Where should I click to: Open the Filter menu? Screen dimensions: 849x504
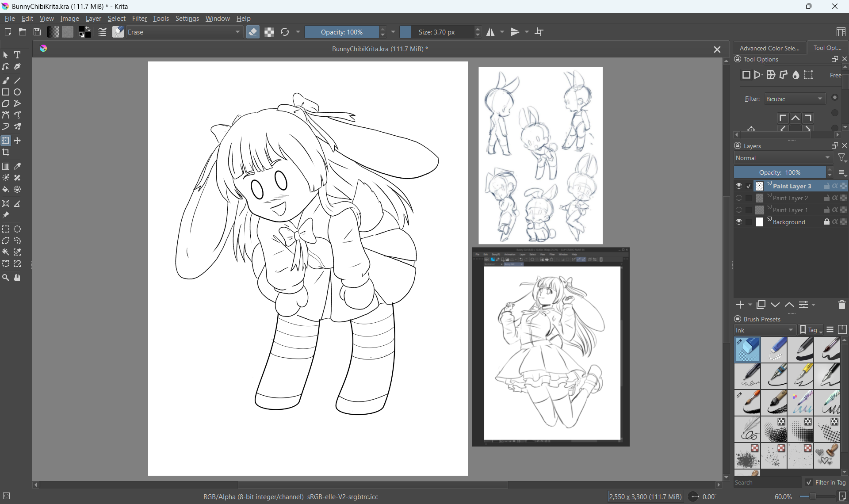click(139, 19)
